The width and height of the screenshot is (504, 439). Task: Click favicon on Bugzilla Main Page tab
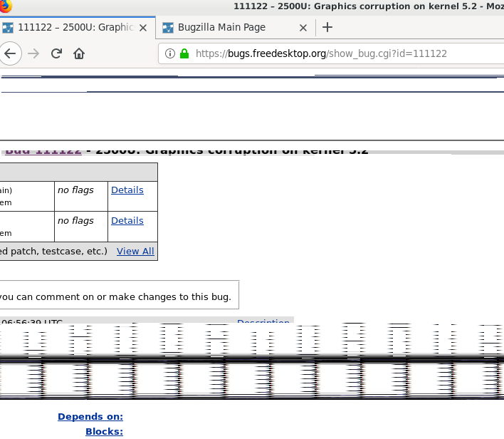pos(168,28)
